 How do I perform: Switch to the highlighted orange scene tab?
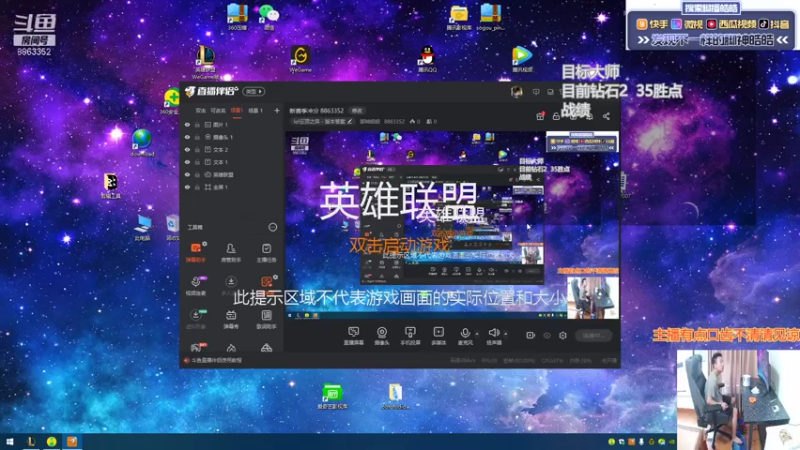pyautogui.click(x=237, y=110)
